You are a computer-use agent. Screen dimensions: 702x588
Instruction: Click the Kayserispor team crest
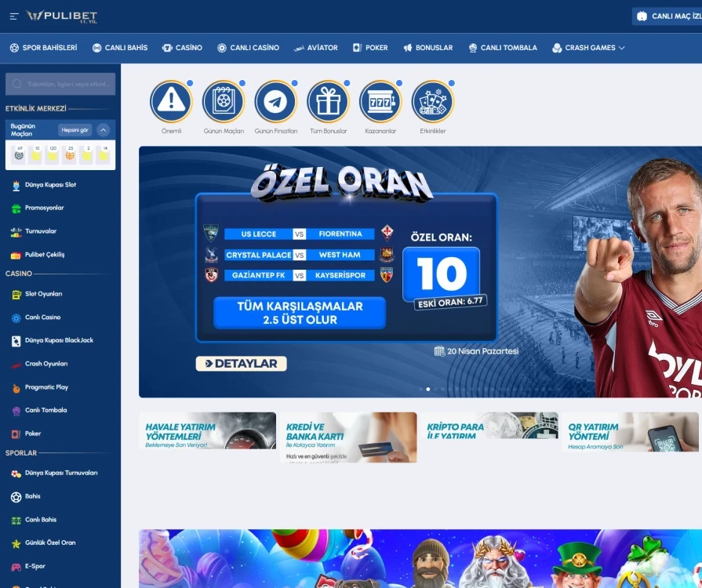(387, 274)
